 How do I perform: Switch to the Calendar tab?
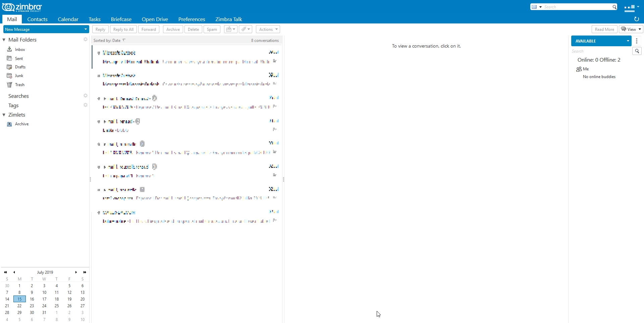[68, 19]
